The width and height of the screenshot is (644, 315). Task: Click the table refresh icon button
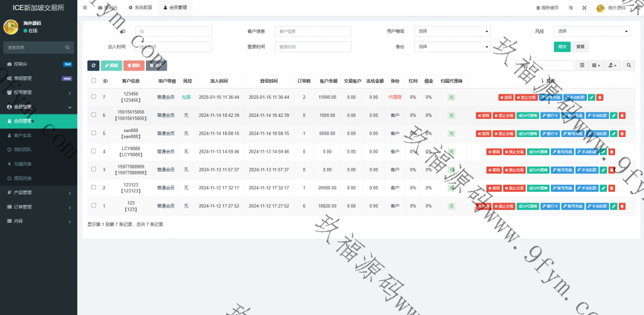pos(93,65)
